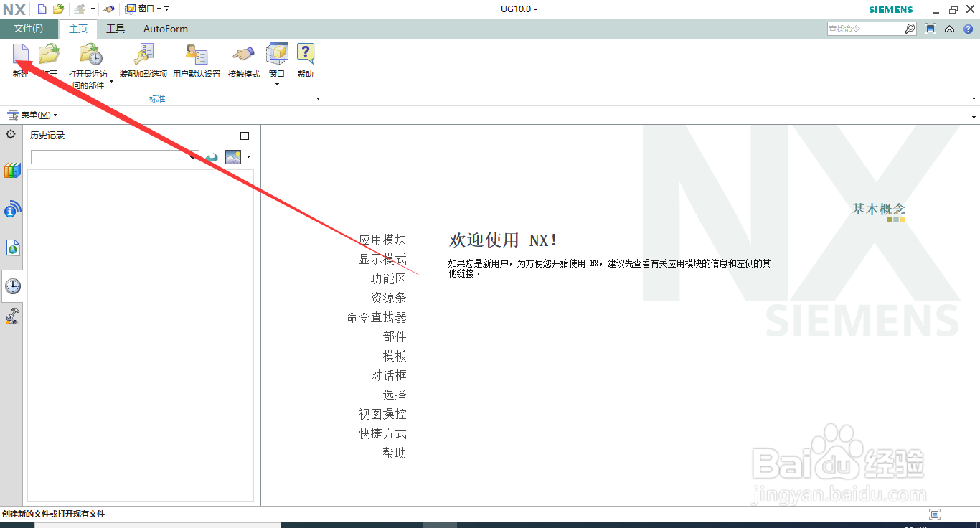Click in the 查找命令 search field
Viewport: 980px width, 528px height.
click(864, 29)
